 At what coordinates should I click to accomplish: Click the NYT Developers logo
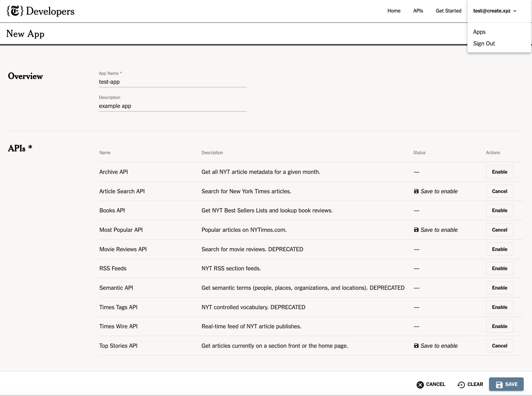pyautogui.click(x=40, y=11)
